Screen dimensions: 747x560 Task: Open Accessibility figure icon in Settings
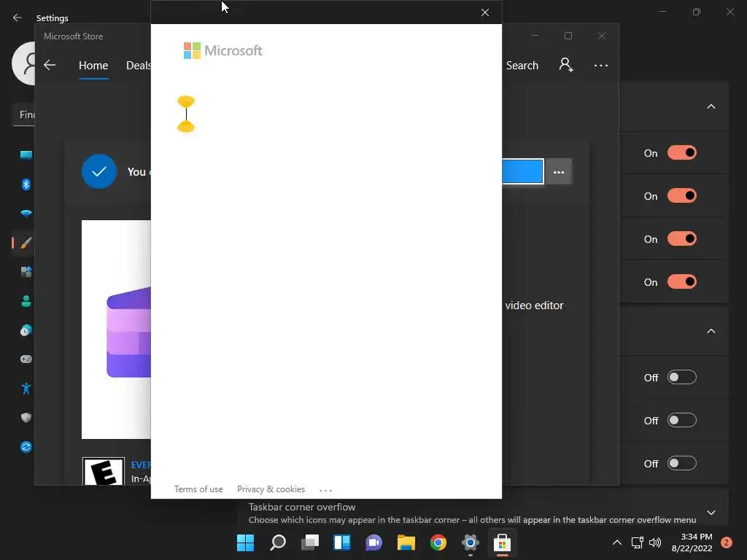pyautogui.click(x=26, y=389)
